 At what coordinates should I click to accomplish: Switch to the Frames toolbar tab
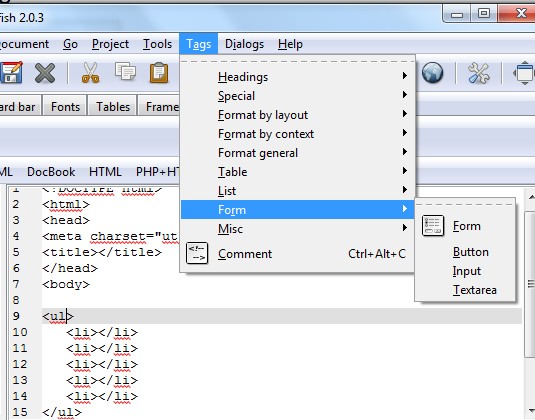tap(159, 106)
